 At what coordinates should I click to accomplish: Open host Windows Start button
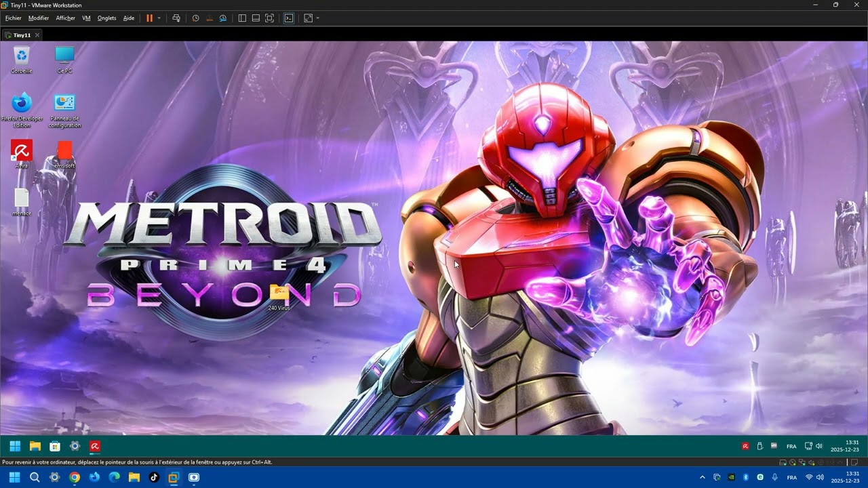click(x=14, y=477)
